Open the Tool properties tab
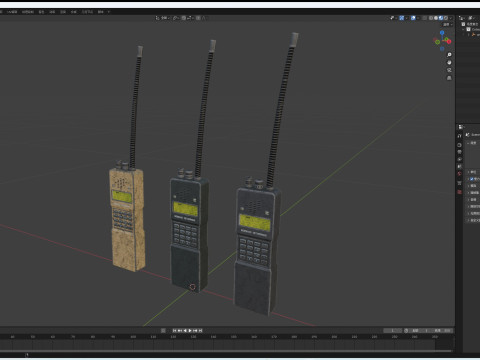The height and width of the screenshot is (360, 480). pos(459,136)
